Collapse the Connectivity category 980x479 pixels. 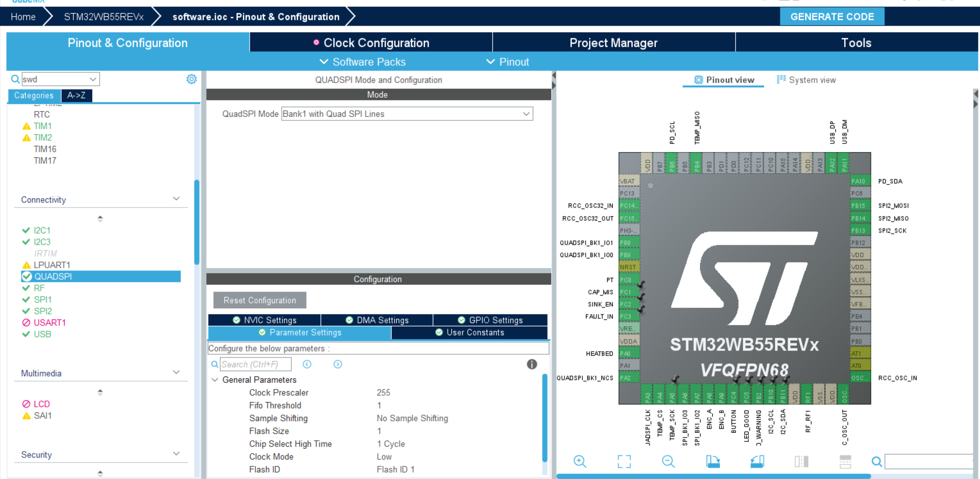click(x=176, y=199)
